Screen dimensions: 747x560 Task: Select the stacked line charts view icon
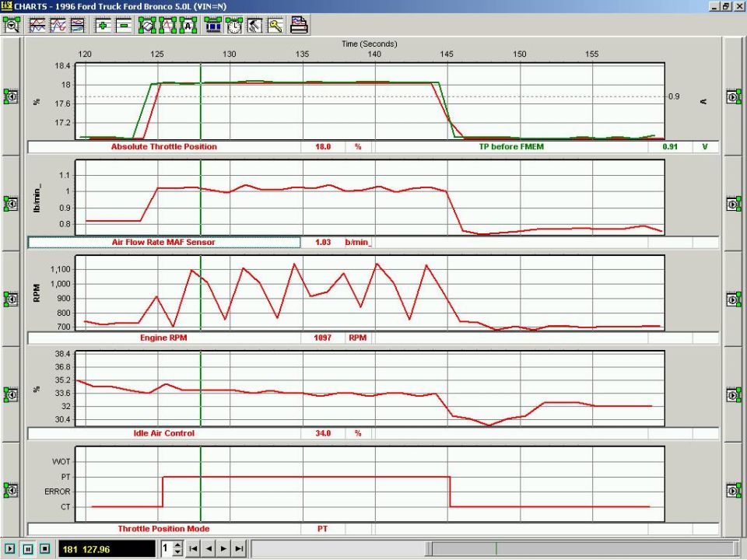click(x=37, y=25)
